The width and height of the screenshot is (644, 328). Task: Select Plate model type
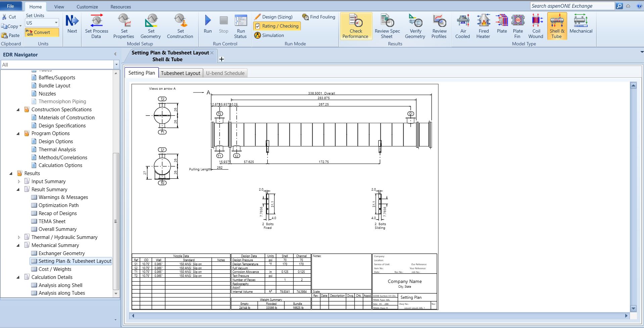[502, 24]
